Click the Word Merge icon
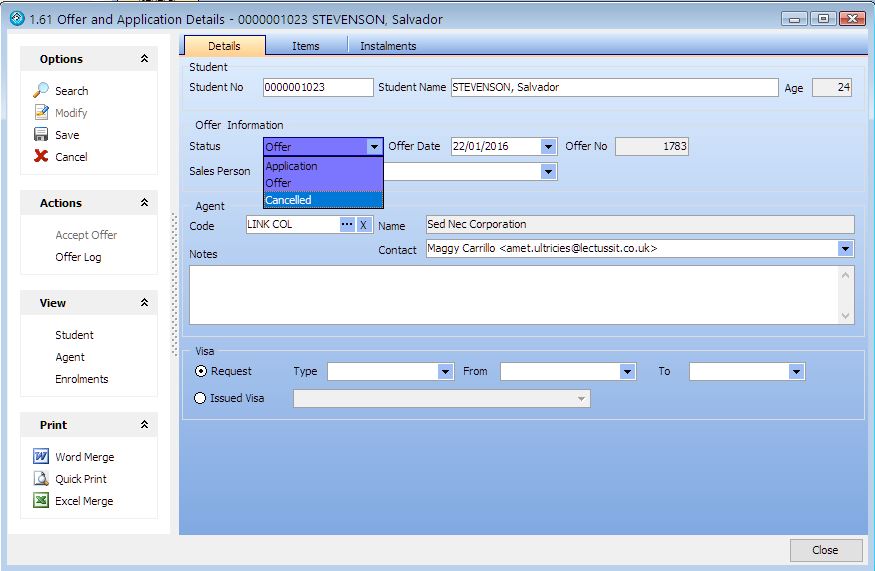The image size is (875, 571). (41, 457)
